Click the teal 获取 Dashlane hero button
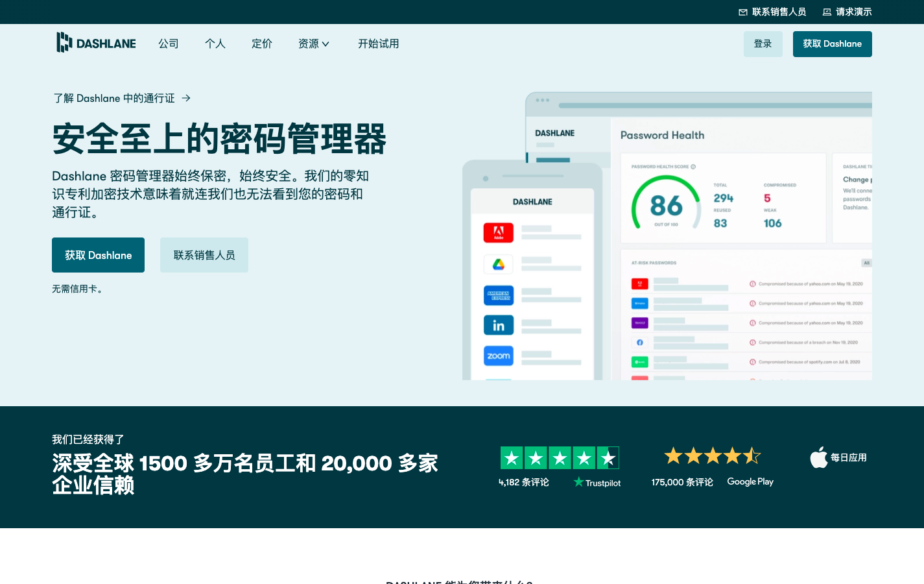 coord(98,255)
